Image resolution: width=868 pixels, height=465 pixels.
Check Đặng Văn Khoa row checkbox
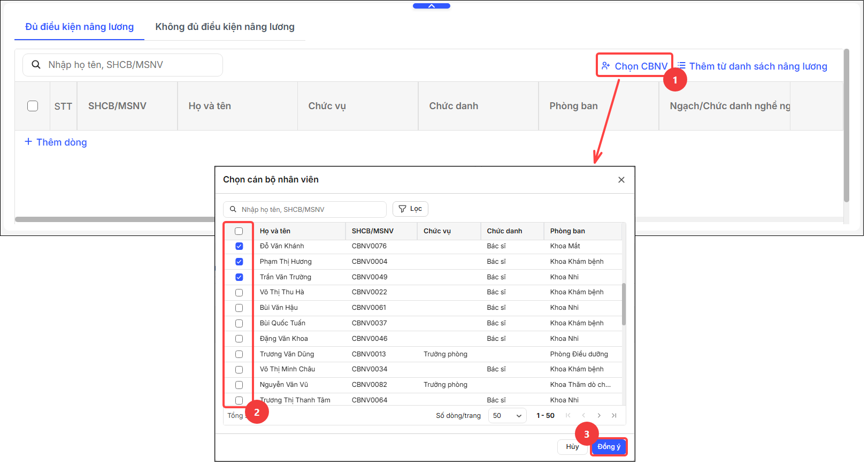pos(239,339)
